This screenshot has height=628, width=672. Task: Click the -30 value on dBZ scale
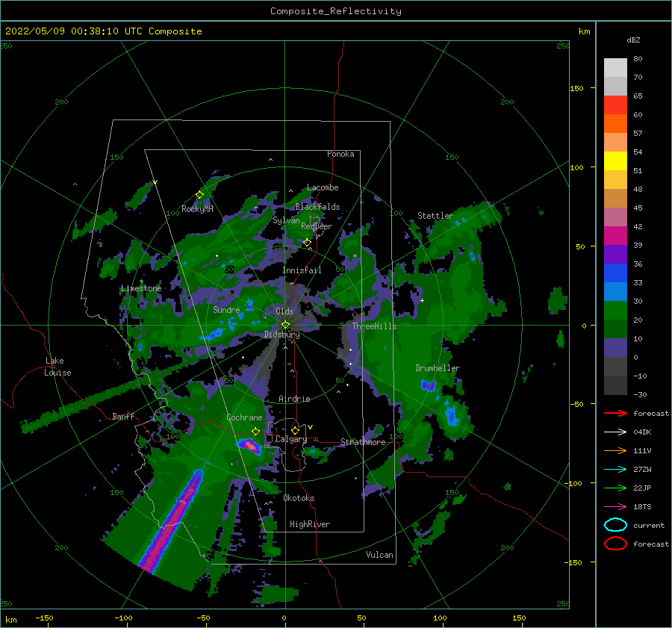pos(640,394)
